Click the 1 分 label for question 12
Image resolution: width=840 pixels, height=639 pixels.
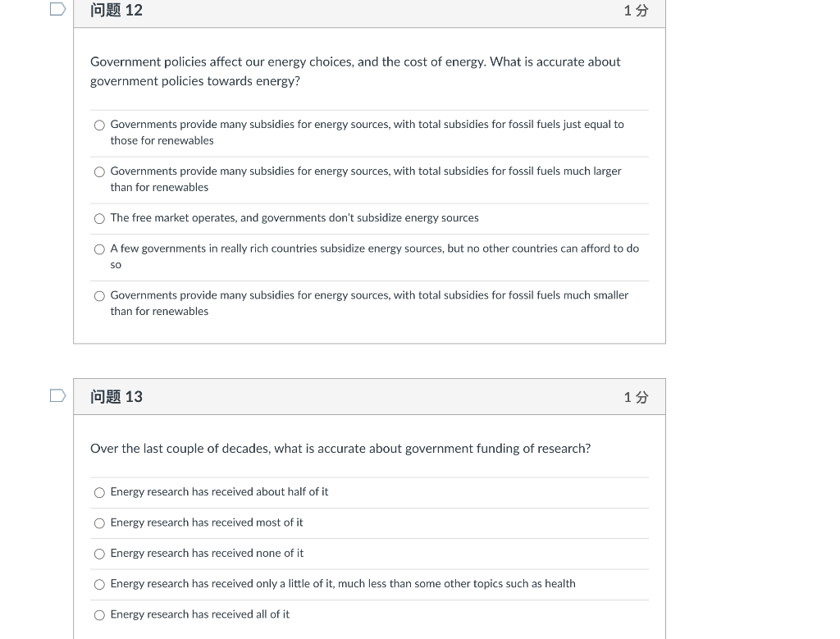point(635,11)
